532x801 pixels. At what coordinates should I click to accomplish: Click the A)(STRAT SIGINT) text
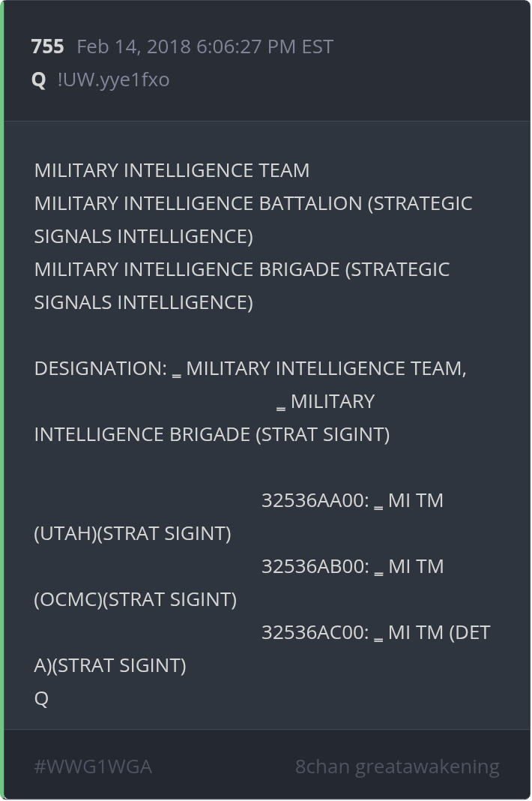pos(110,665)
